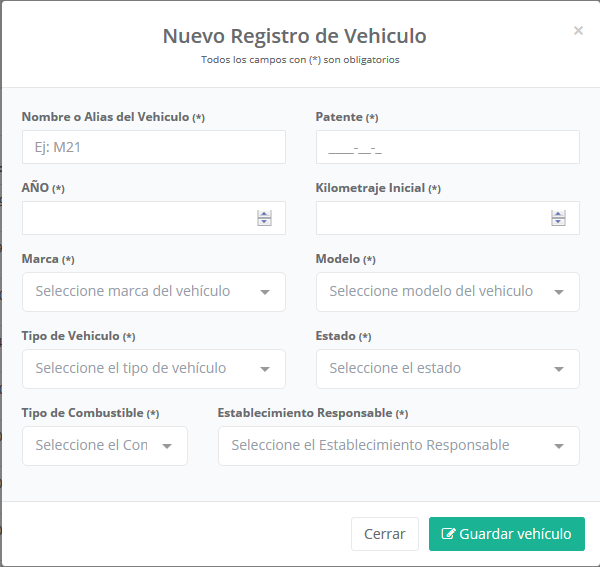Focus the Patente input field
600x567 pixels.
click(447, 147)
